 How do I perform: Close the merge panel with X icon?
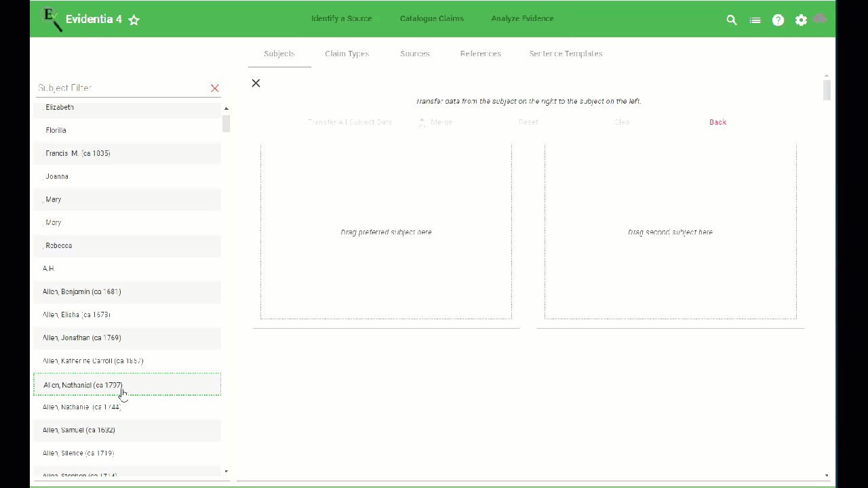click(x=256, y=83)
